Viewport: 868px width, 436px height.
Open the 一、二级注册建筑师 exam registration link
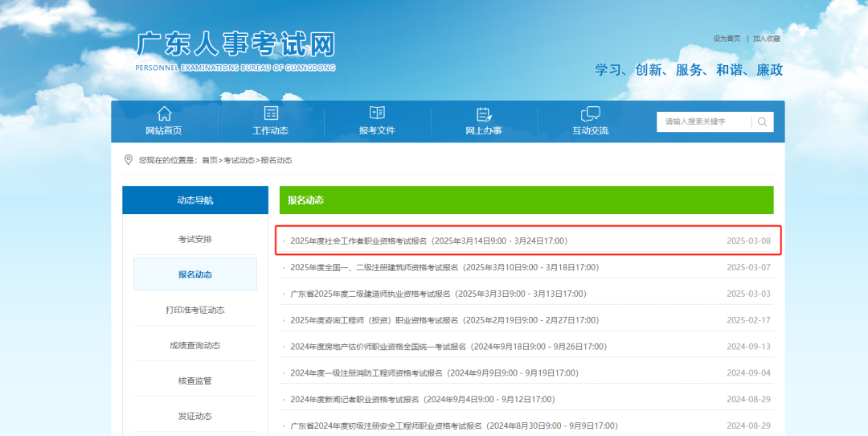pos(444,267)
